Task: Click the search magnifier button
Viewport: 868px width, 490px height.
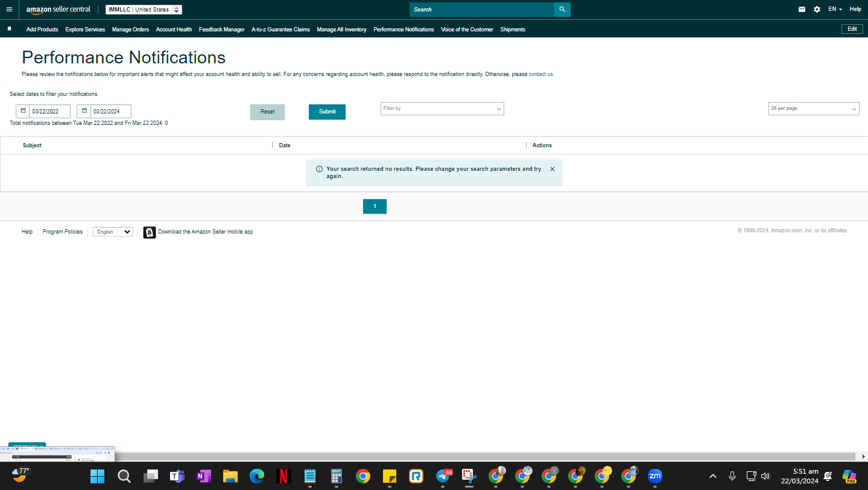Action: click(562, 10)
